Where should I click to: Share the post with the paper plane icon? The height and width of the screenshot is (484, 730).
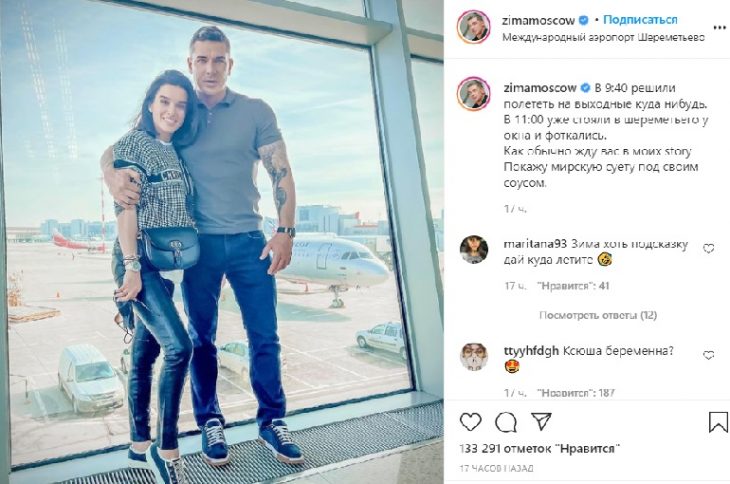[541, 421]
